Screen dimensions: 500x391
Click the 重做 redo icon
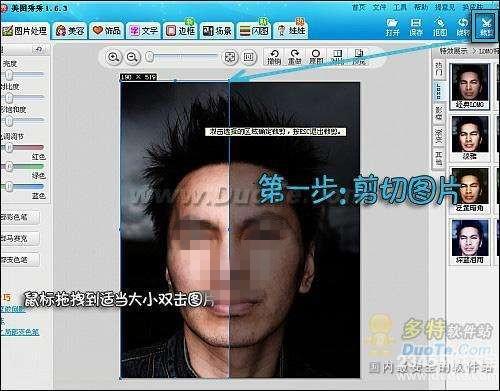tap(295, 57)
